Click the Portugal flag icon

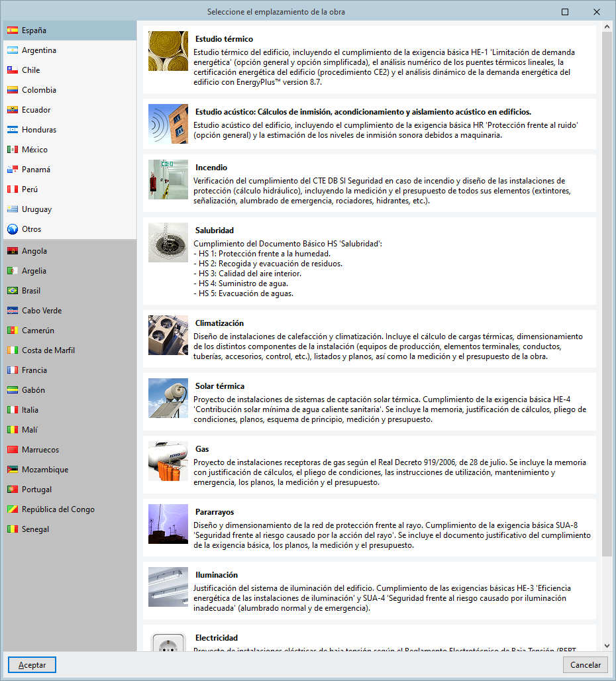(13, 490)
